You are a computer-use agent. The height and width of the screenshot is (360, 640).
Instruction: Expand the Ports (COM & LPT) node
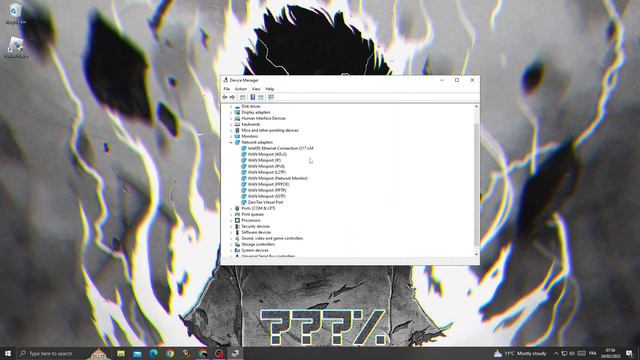(x=231, y=209)
